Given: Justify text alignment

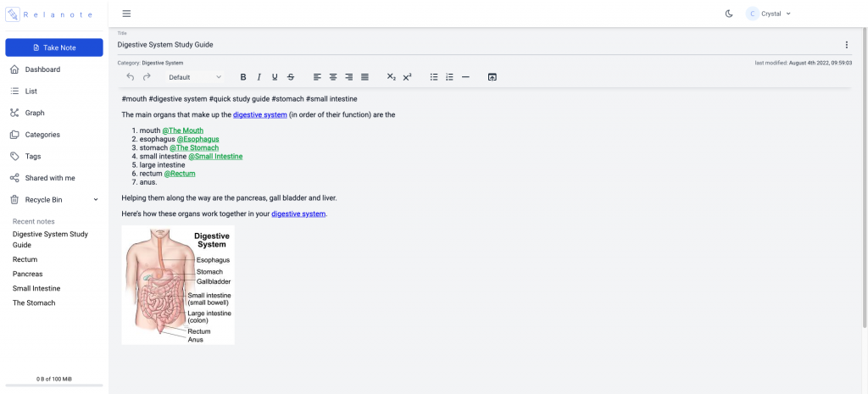Looking at the screenshot, I should tap(364, 77).
